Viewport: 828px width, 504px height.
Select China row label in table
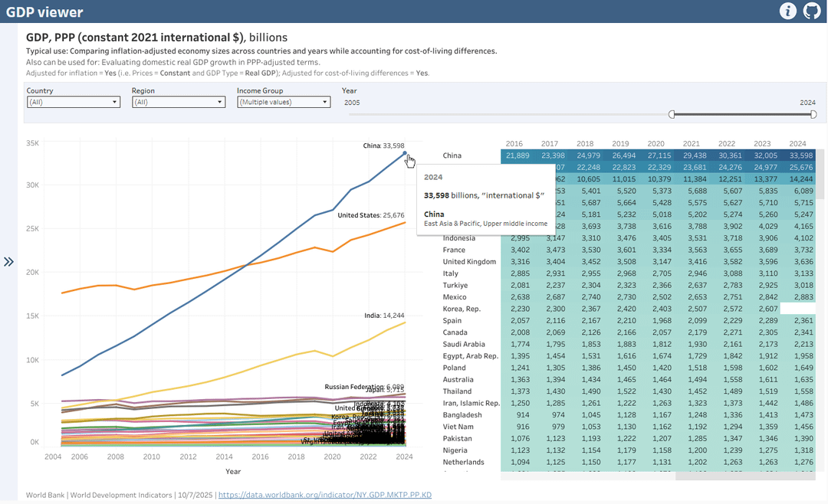452,155
